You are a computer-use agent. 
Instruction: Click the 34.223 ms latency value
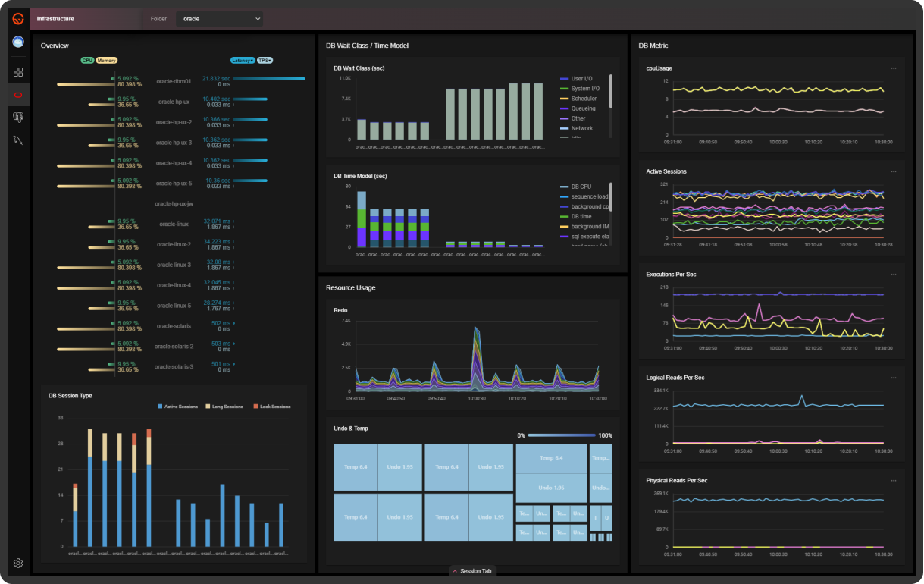point(216,241)
